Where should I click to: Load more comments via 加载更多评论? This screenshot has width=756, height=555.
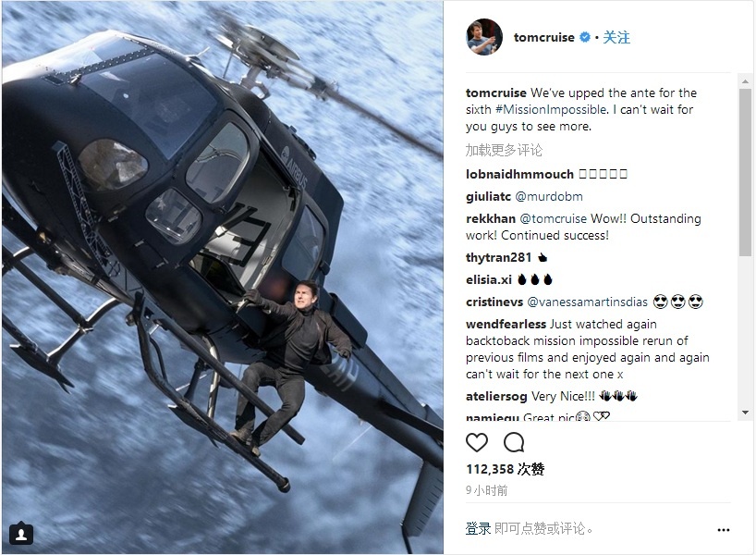[504, 150]
